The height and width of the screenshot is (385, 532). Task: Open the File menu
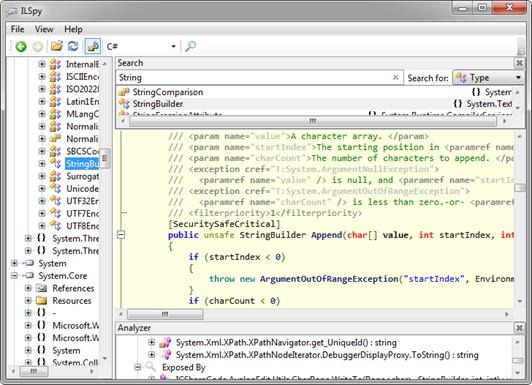click(17, 29)
